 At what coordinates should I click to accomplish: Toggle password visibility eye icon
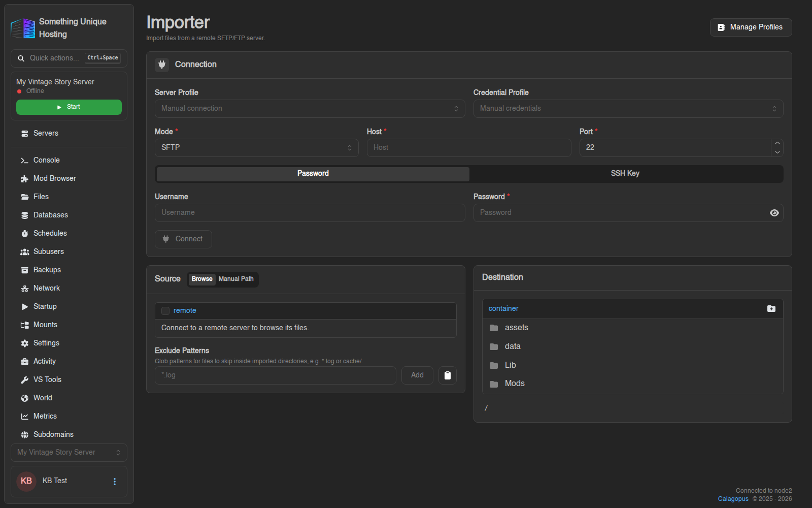(x=774, y=213)
